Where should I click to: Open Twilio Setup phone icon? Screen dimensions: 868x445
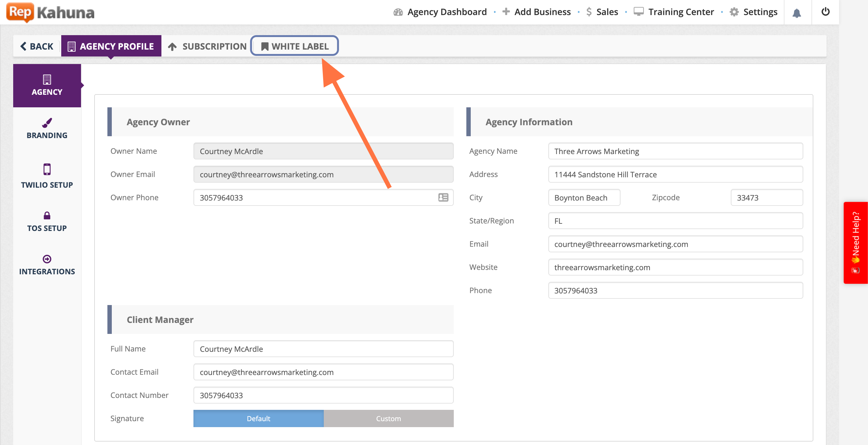pos(47,169)
